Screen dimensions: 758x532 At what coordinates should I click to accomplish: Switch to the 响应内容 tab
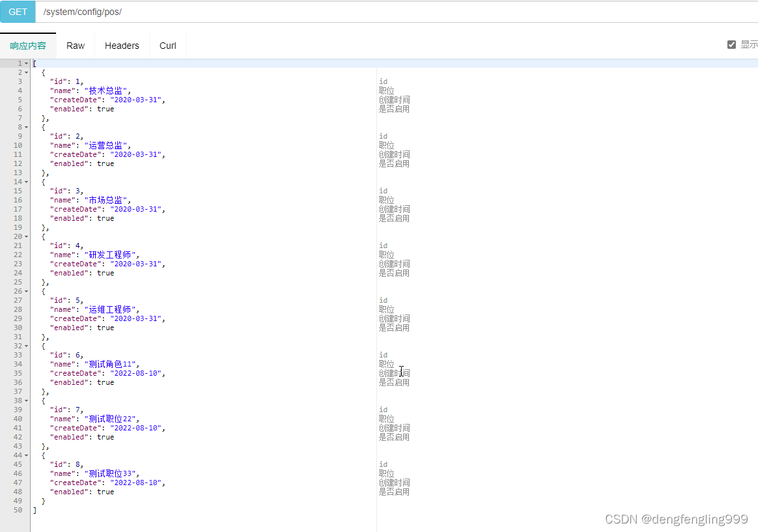click(28, 46)
